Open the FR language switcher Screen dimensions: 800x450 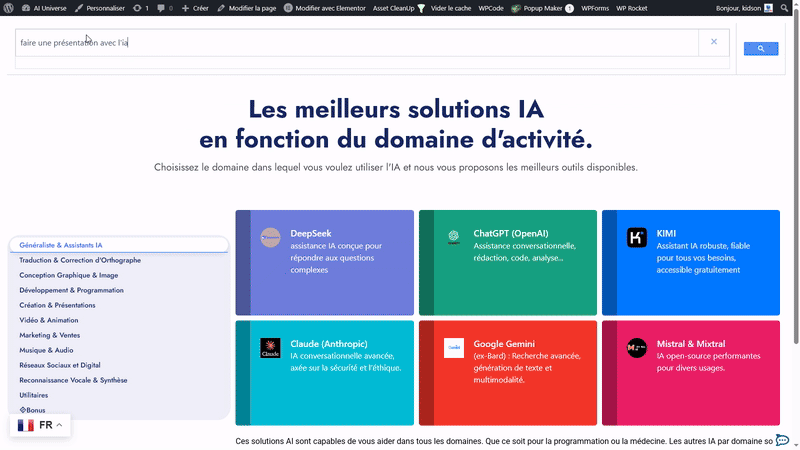click(40, 425)
